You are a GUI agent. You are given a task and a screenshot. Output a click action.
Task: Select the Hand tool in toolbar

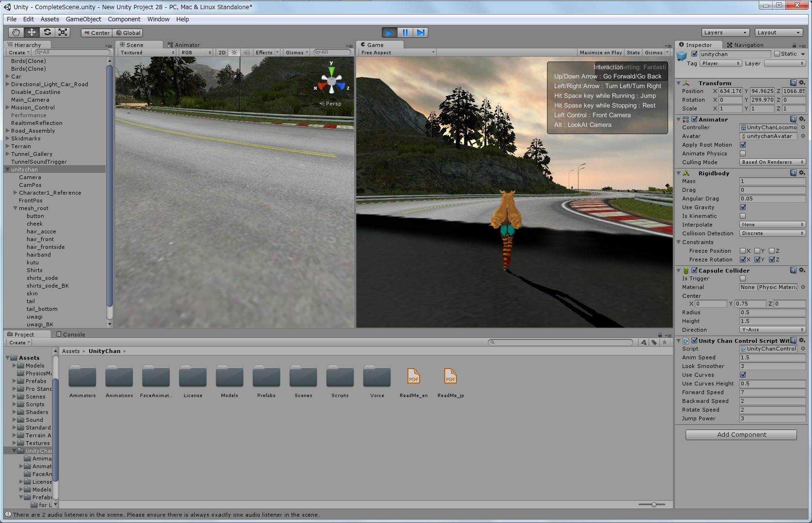point(16,32)
